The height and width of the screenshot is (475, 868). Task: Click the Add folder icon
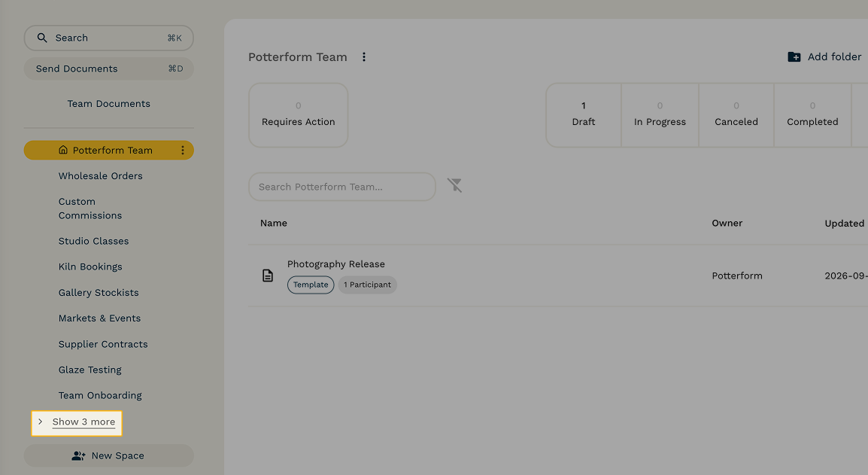coord(794,56)
